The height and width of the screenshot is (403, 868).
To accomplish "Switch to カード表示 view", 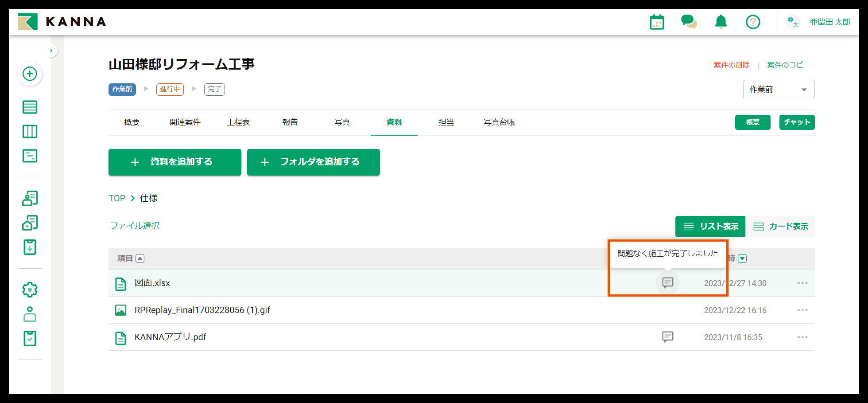I will pyautogui.click(x=781, y=226).
